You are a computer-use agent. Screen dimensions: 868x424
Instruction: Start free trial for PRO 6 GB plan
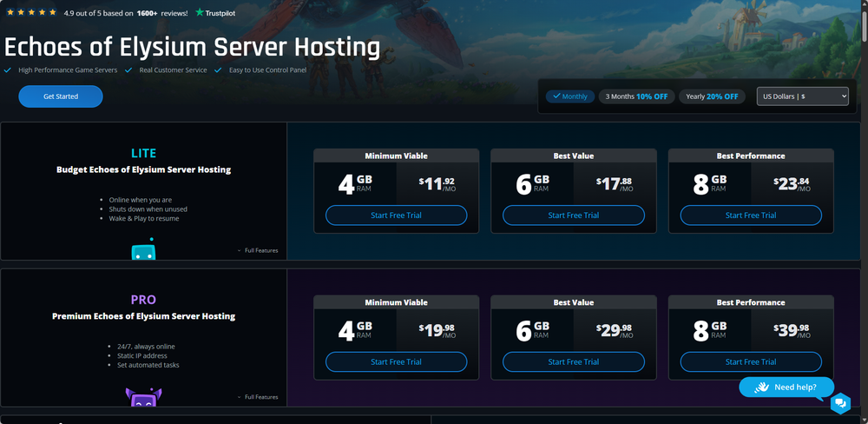574,362
